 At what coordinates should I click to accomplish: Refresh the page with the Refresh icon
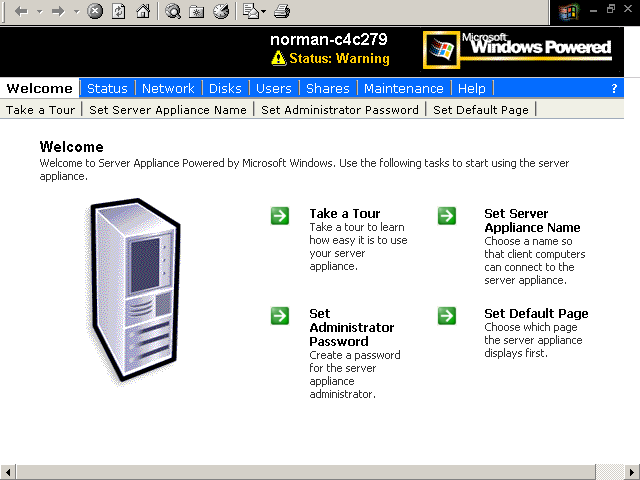coord(119,12)
